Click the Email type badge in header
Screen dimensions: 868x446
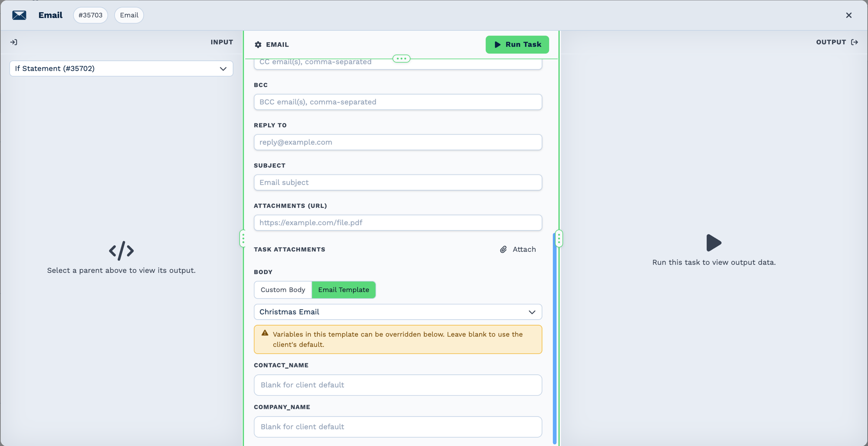point(129,15)
